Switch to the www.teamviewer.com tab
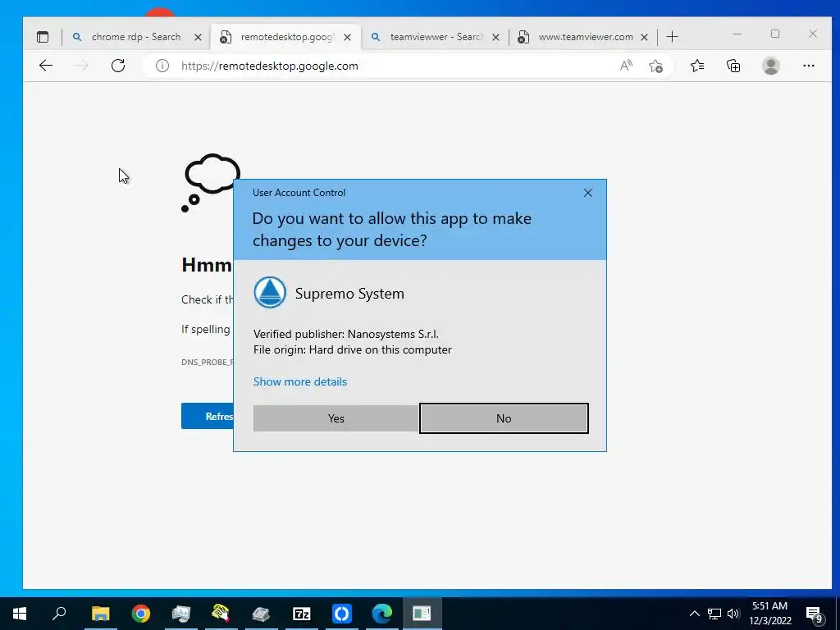The width and height of the screenshot is (840, 630). point(586,37)
